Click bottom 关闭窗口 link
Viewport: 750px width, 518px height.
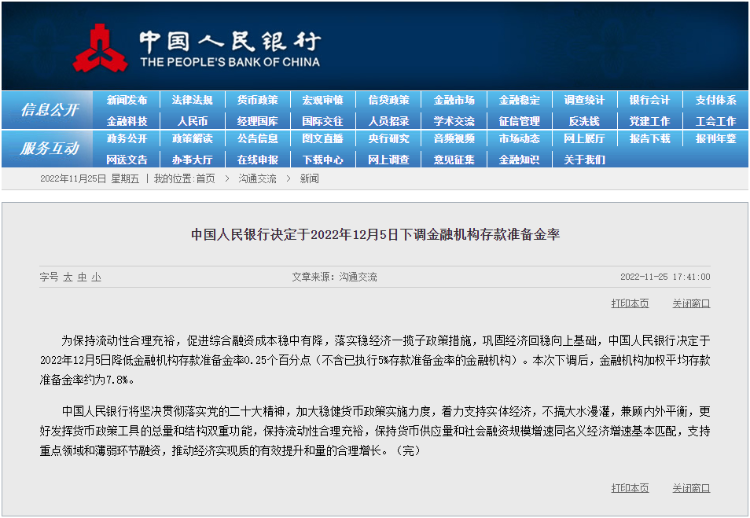tap(691, 488)
